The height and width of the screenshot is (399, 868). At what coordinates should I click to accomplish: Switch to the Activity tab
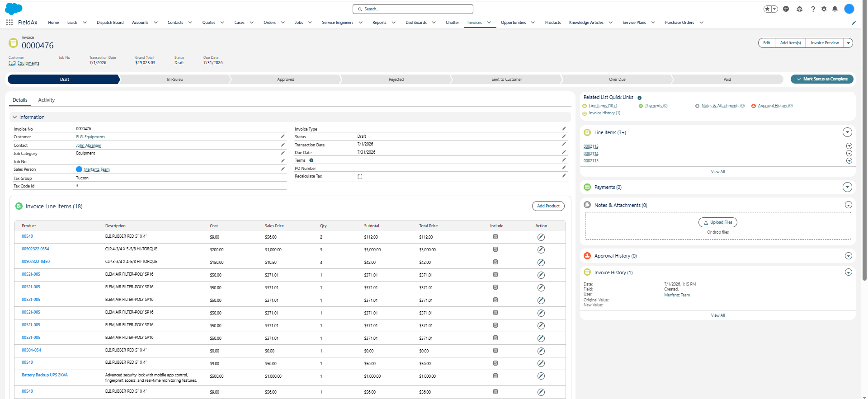point(47,100)
